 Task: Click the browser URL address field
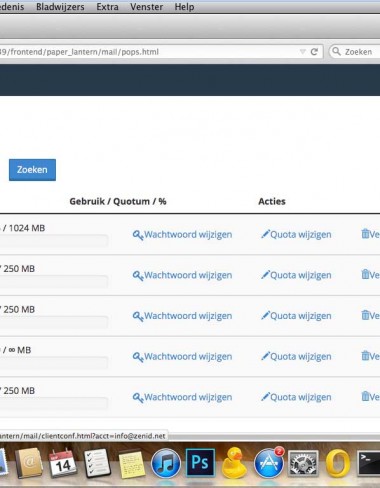pos(161,52)
